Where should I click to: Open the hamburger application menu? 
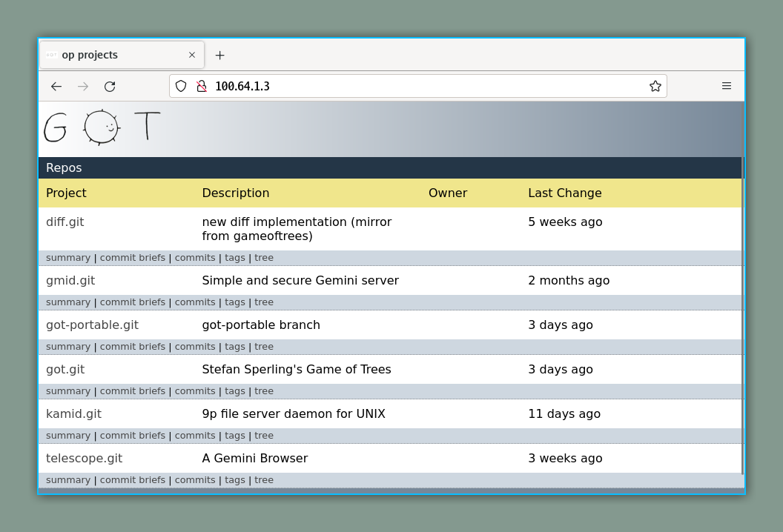pos(726,87)
